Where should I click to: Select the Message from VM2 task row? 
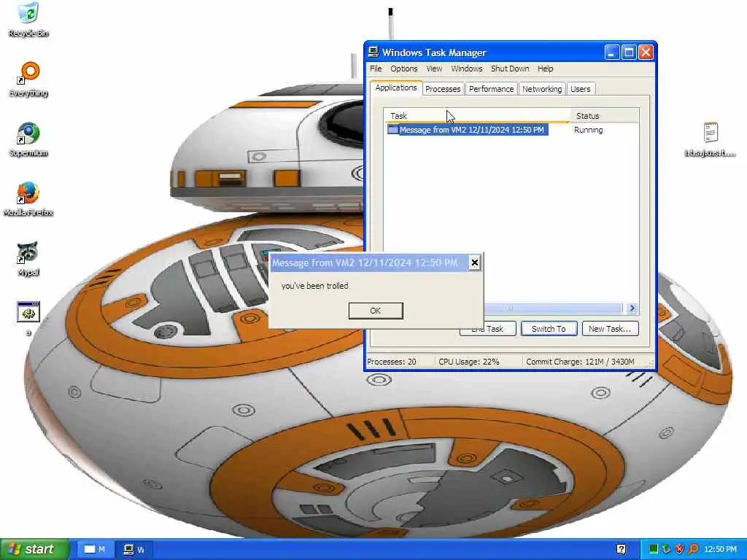point(467,130)
